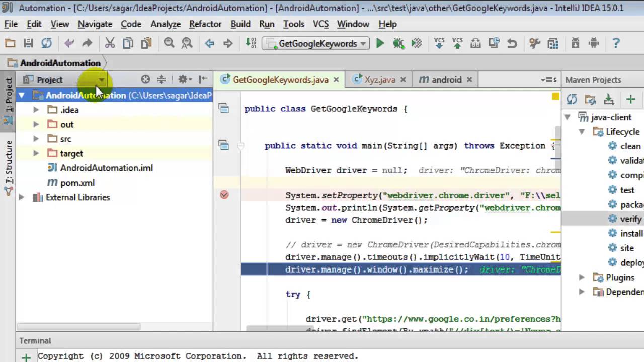Navigate back with the left arrow icon
644x362 pixels.
[210, 44]
